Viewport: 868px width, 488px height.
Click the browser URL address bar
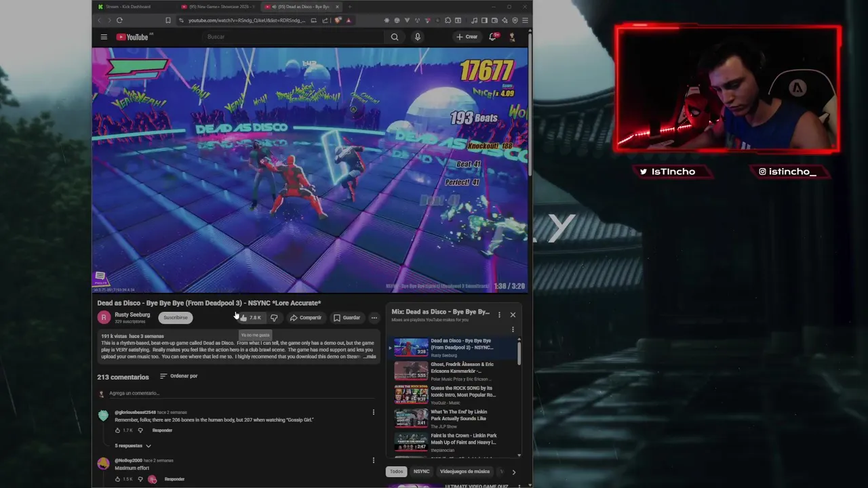pyautogui.click(x=246, y=20)
